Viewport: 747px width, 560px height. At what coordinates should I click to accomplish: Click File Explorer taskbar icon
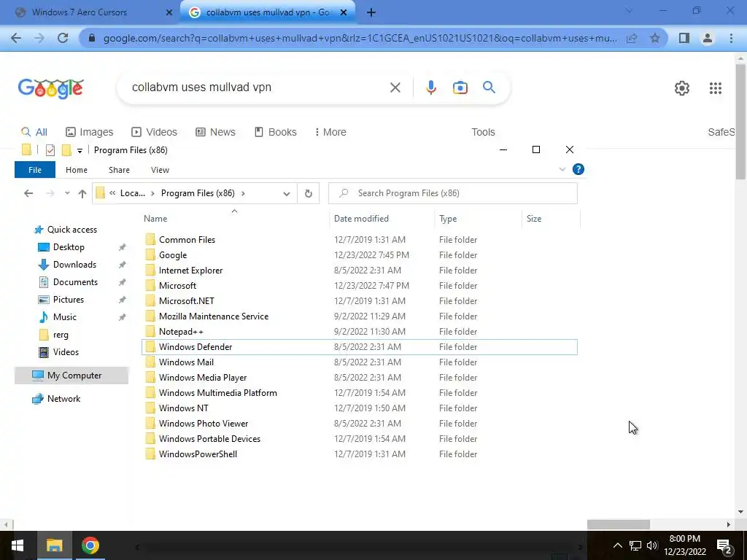pos(54,545)
